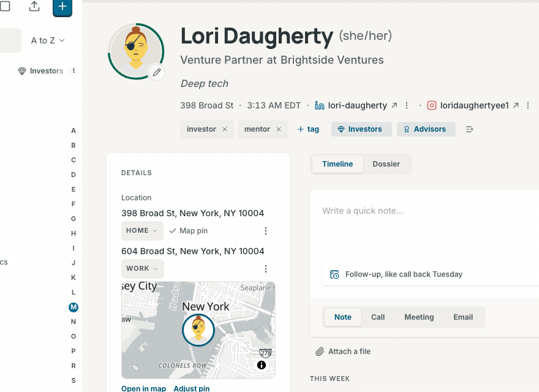Click home address 398 Broad St, New York
This screenshot has height=392, width=539.
[192, 213]
